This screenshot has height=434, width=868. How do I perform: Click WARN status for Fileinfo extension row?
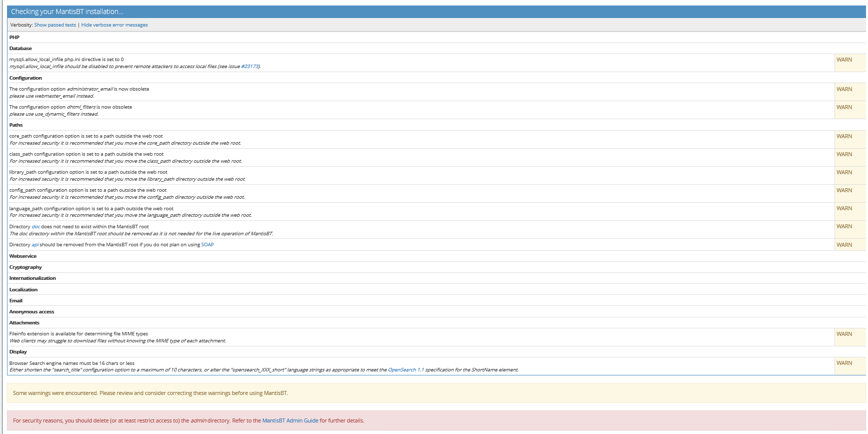844,334
